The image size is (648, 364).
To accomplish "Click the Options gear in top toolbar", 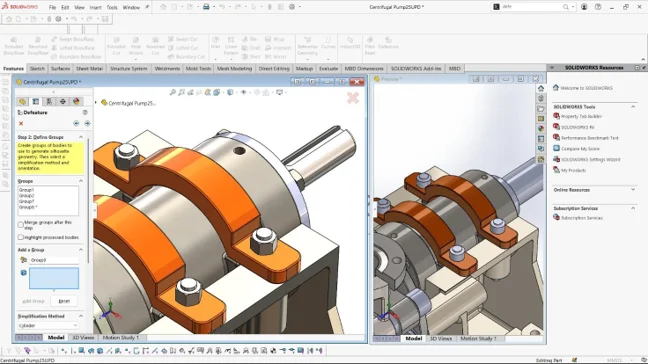I will [x=292, y=7].
